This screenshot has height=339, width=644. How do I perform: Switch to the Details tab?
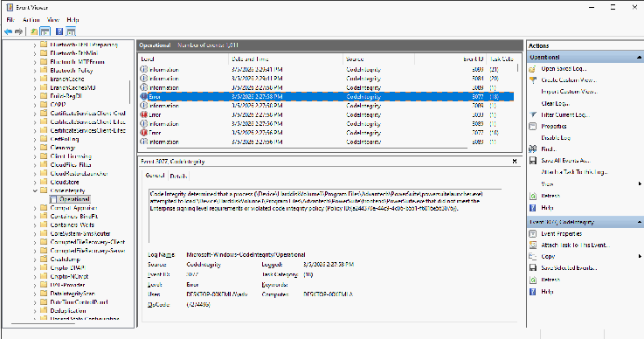[178, 176]
